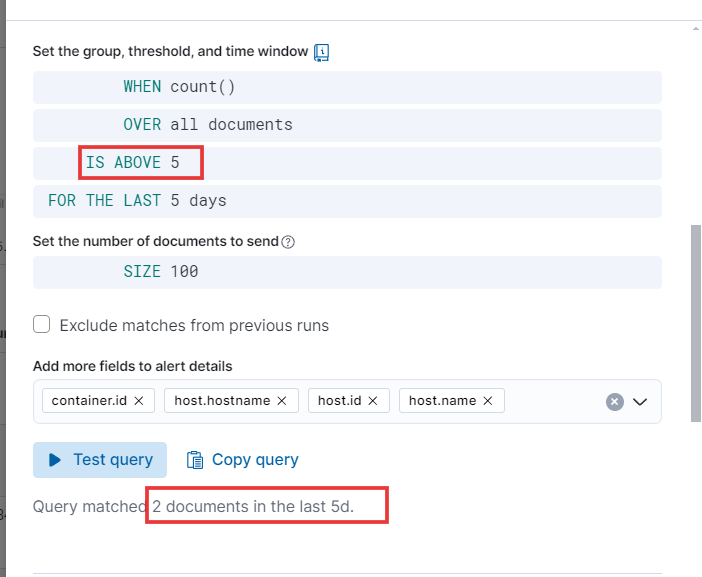This screenshot has height=577, width=702.
Task: Remove the host.id field tag
Action: (372, 401)
